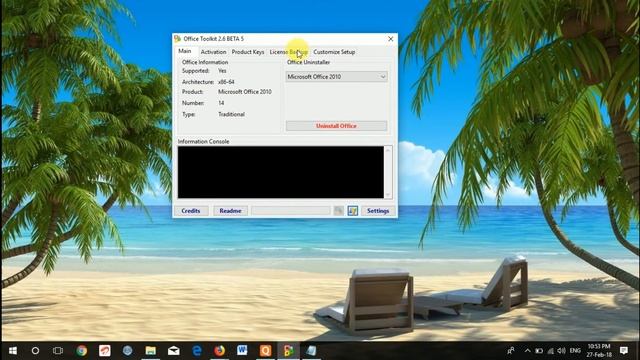
Task: Click the Office Toolkit title bar icon
Action: 177,39
